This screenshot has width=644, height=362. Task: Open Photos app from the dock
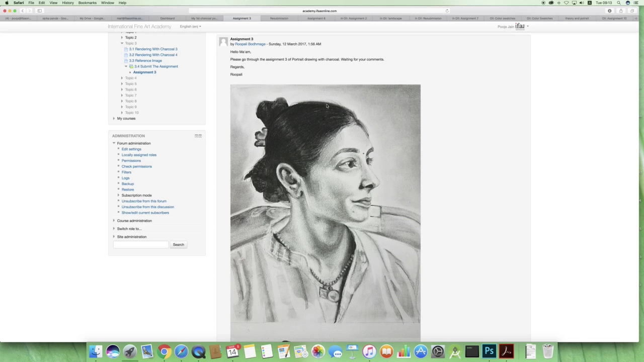tap(318, 352)
